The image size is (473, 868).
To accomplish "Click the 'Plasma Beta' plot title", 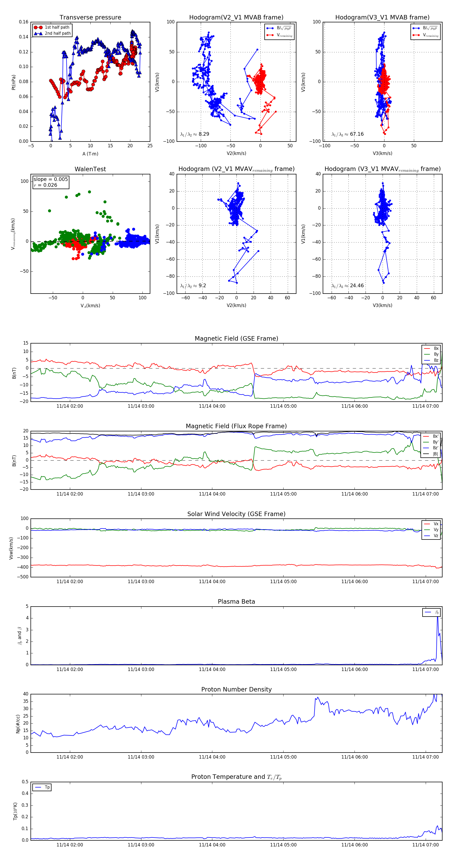I will coord(236,602).
